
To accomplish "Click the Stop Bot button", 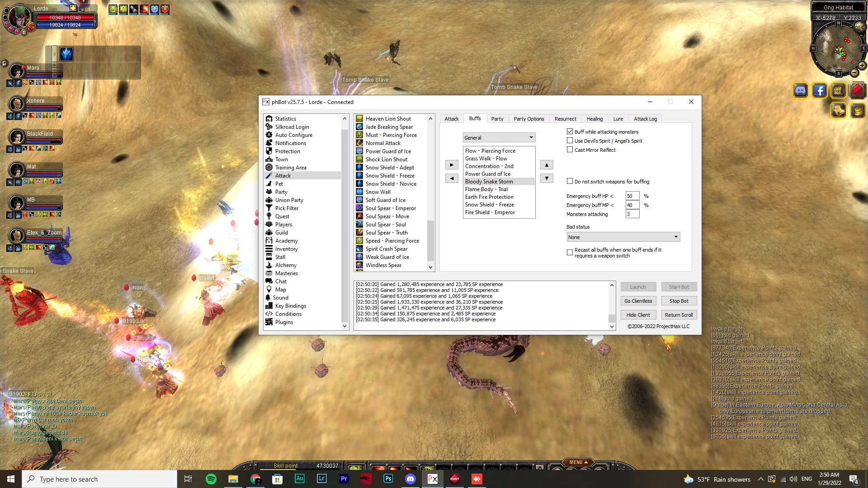I will (679, 301).
